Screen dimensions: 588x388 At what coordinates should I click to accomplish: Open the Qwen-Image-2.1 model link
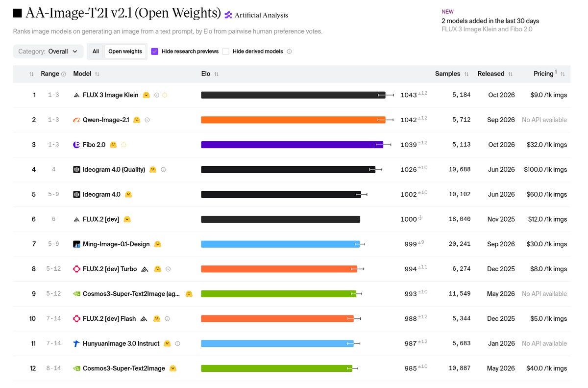point(106,120)
